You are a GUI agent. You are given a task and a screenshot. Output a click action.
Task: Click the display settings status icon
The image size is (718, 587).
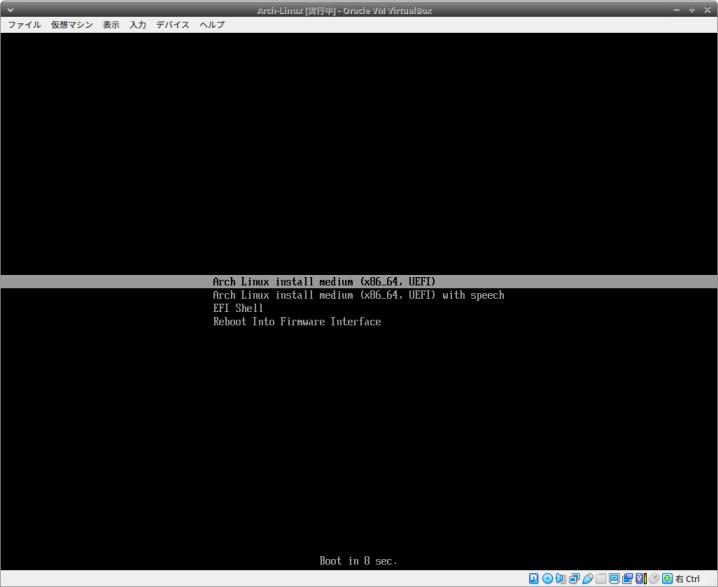point(614,578)
